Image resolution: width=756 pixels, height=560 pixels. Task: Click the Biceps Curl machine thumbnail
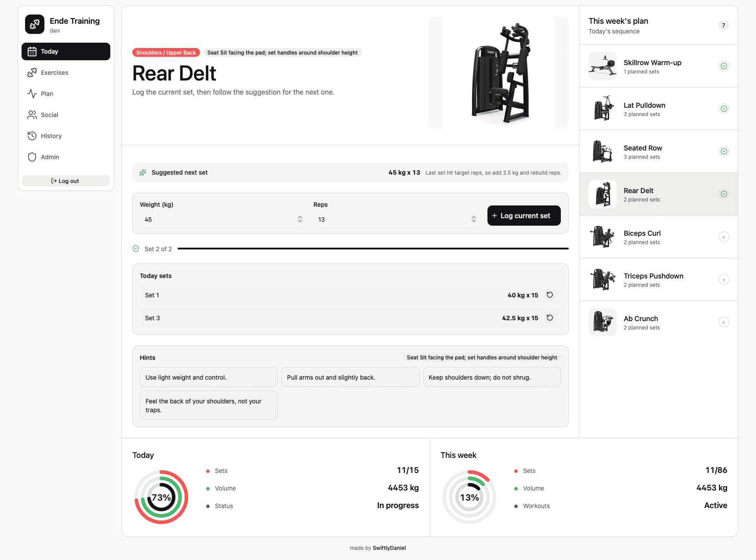coord(603,237)
